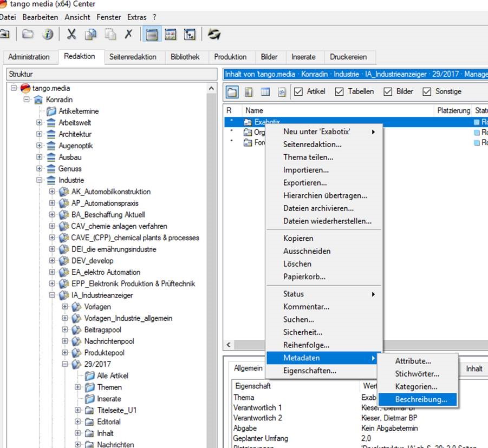Click the delete X icon in toolbar

128,34
